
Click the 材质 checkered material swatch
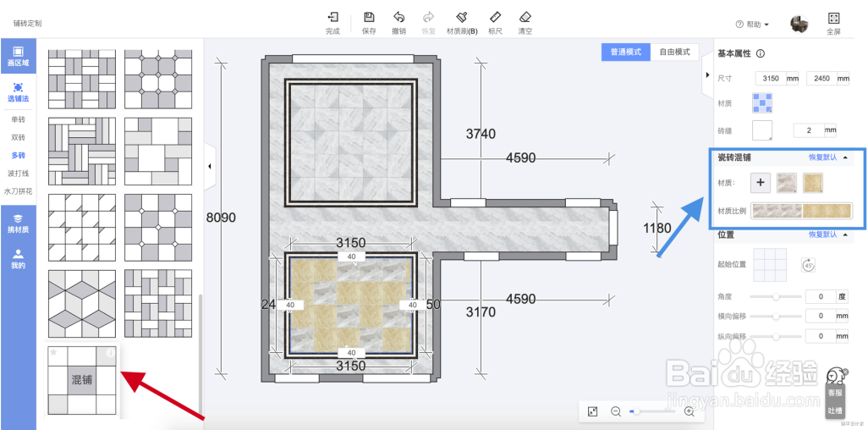click(x=761, y=103)
